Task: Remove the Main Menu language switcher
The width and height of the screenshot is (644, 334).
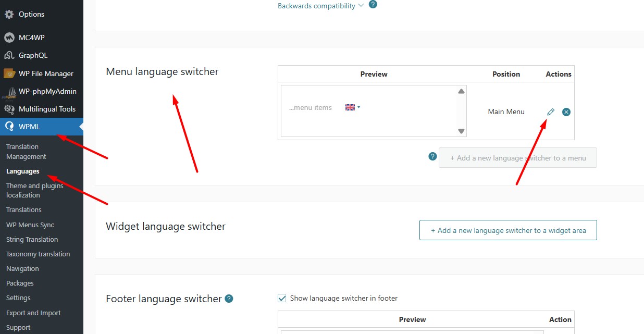Action: pyautogui.click(x=566, y=112)
